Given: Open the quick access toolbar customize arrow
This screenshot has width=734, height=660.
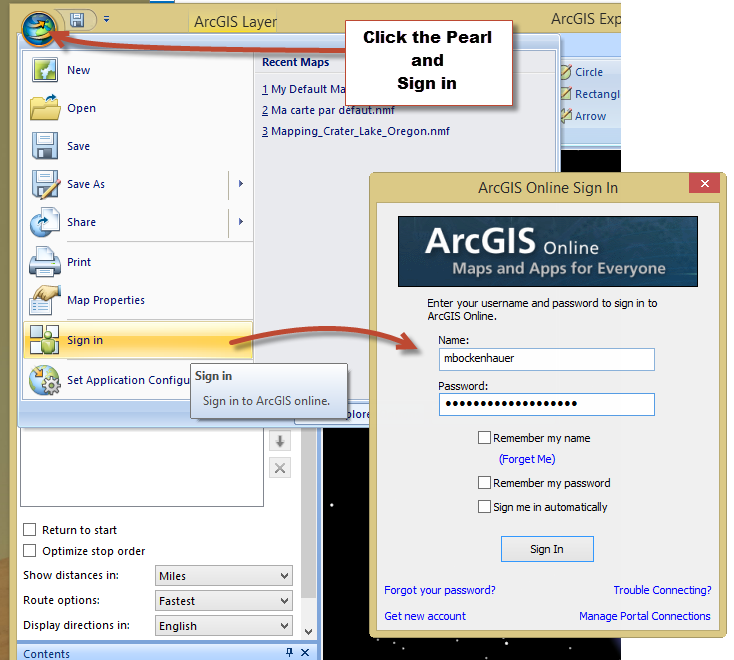Looking at the screenshot, I should coord(107,19).
